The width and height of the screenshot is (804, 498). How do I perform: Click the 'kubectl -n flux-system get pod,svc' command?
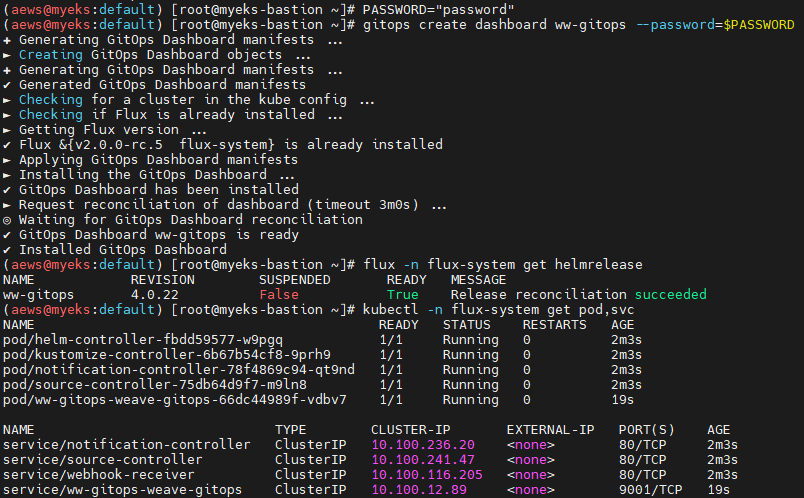point(498,310)
